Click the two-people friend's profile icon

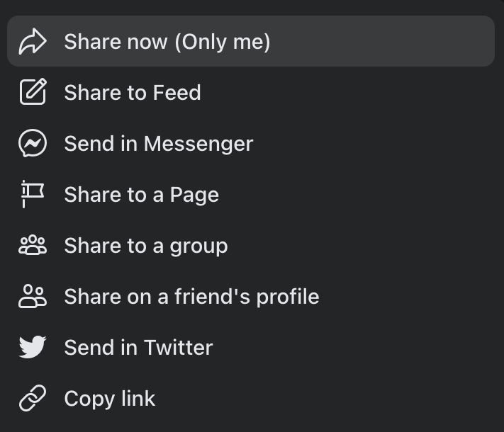33,297
